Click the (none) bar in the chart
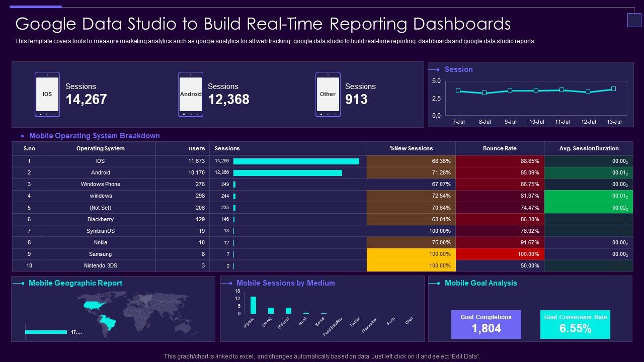 click(271, 311)
